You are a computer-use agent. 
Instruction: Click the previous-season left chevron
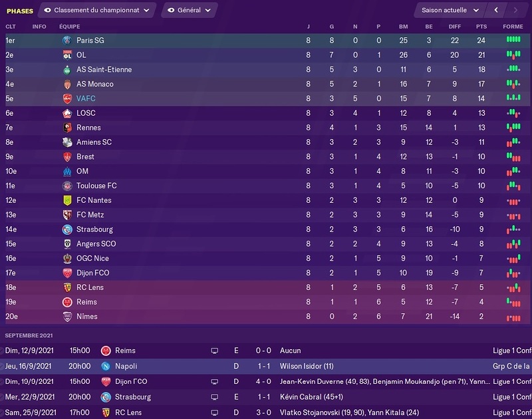(x=497, y=10)
